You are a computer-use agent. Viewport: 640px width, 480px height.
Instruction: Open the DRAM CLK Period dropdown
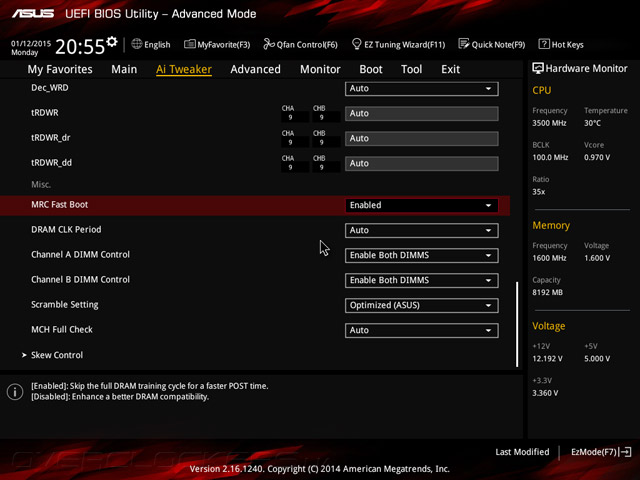click(x=422, y=230)
